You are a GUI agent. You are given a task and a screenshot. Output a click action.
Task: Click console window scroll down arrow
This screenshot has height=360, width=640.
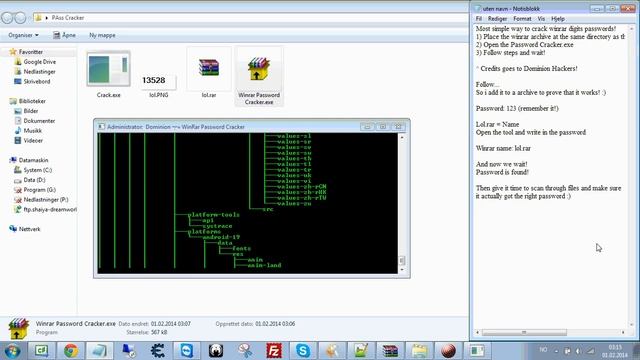[402, 269]
